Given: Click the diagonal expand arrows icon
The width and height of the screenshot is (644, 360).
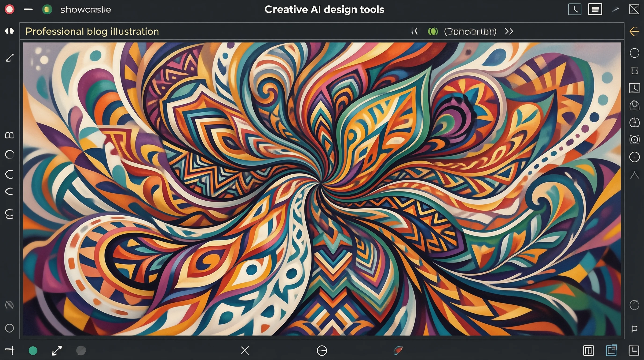Looking at the screenshot, I should [57, 350].
